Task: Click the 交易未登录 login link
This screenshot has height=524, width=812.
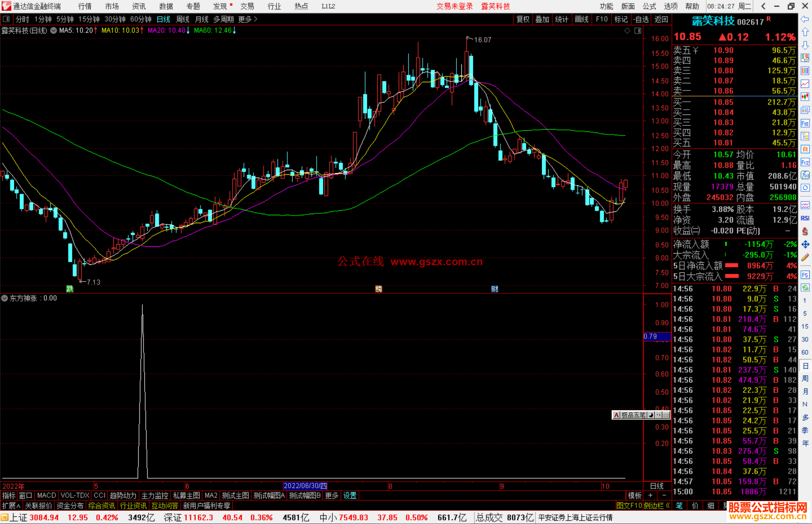Action: (454, 6)
